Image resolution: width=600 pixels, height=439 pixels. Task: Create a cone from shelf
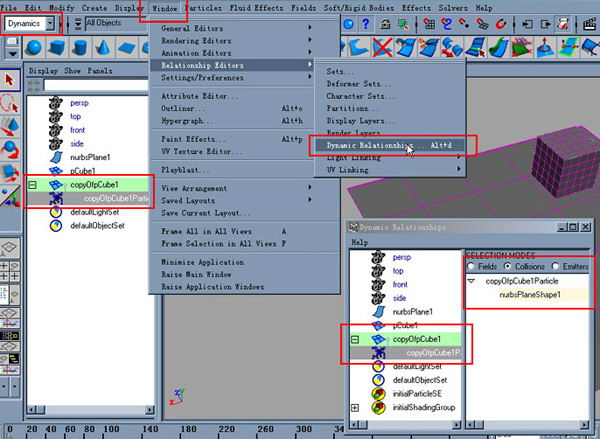point(103,47)
